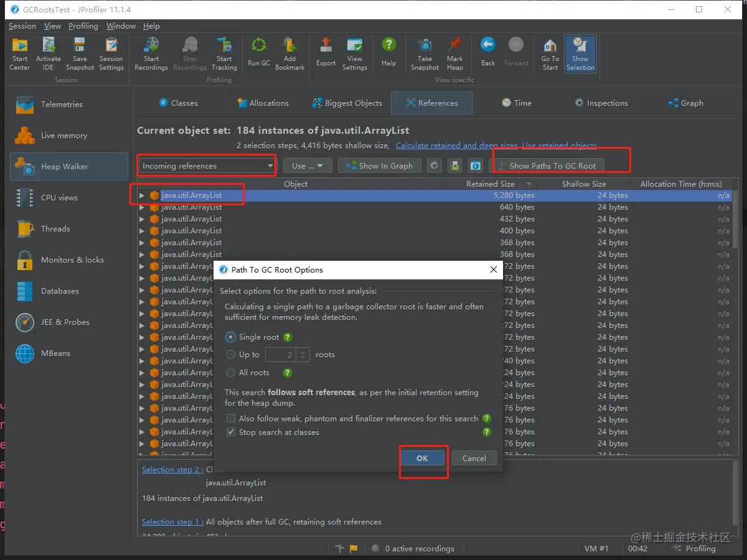Screen dimensions: 747x560
Task: Uncheck Stop search at classes
Action: point(231,432)
